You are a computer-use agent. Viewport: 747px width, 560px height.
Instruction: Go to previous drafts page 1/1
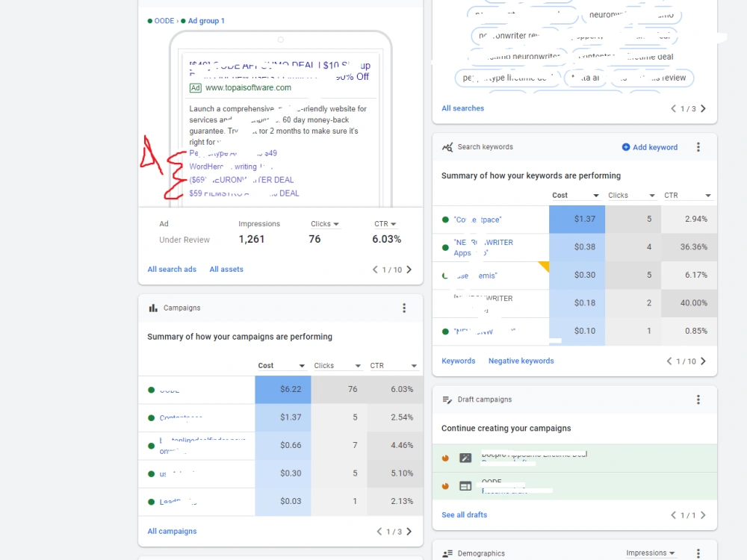click(x=673, y=515)
